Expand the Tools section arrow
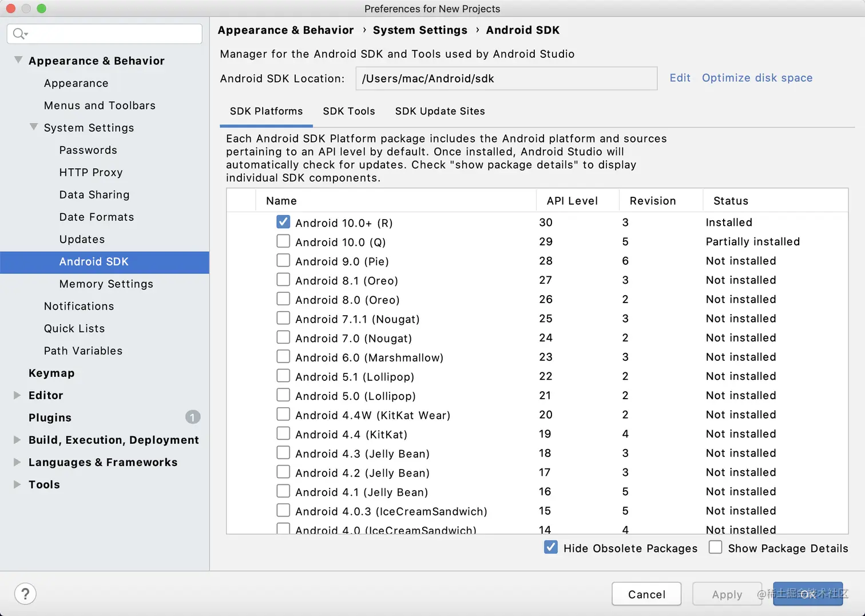Image resolution: width=865 pixels, height=616 pixels. click(x=17, y=484)
